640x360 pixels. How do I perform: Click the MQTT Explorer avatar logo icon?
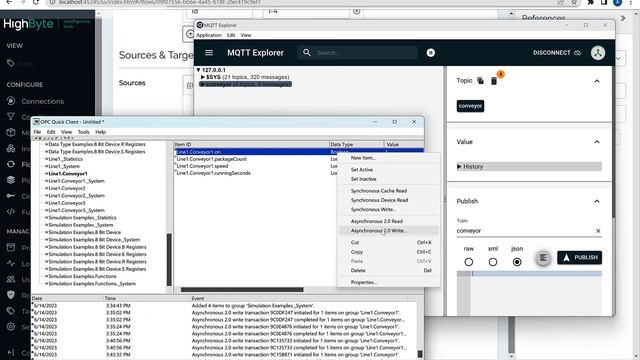click(x=598, y=53)
